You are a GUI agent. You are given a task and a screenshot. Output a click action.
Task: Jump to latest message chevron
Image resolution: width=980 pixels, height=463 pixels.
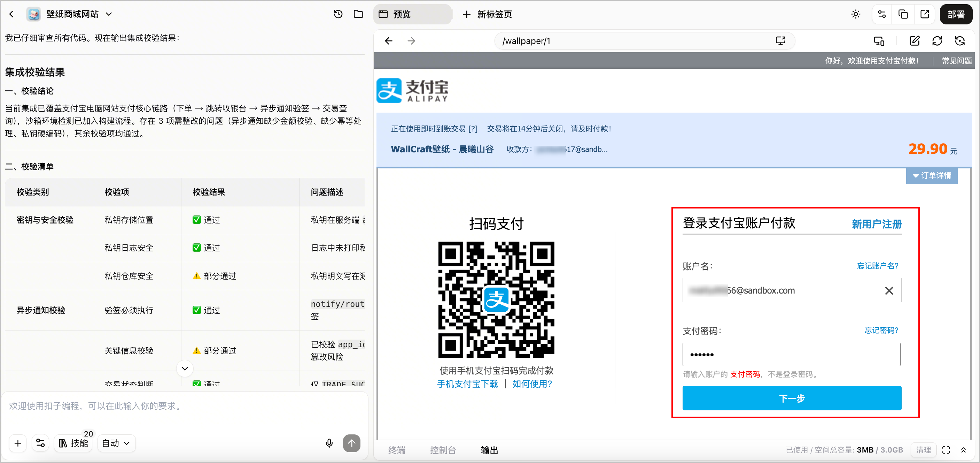[185, 368]
